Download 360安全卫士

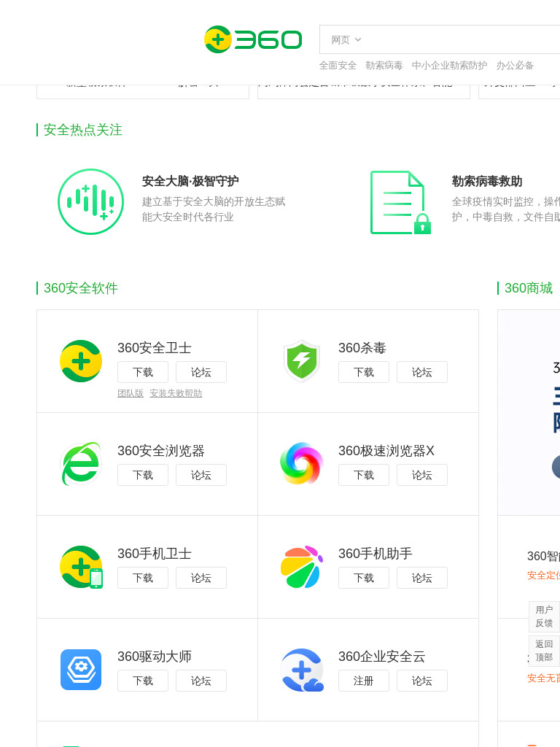click(x=143, y=372)
